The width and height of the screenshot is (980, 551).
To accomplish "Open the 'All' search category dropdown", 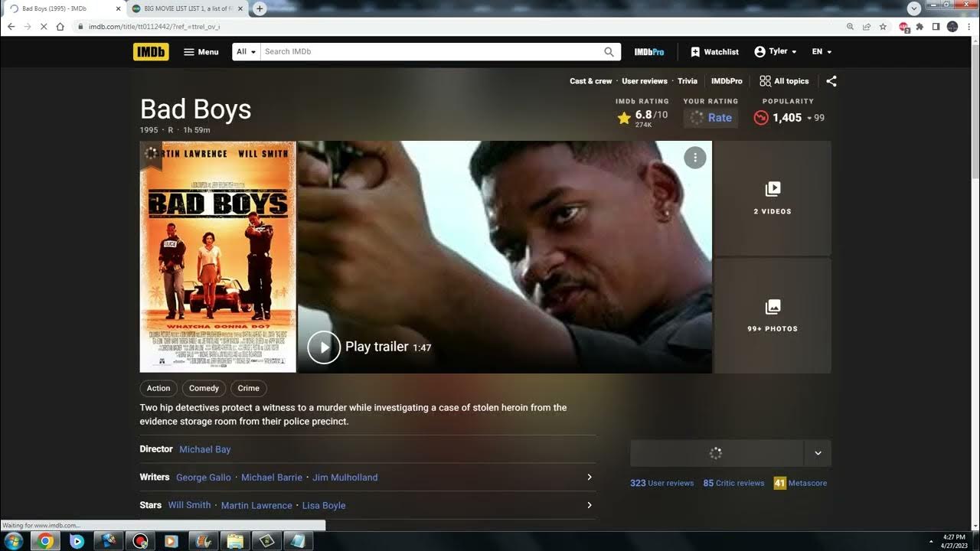I will (247, 51).
